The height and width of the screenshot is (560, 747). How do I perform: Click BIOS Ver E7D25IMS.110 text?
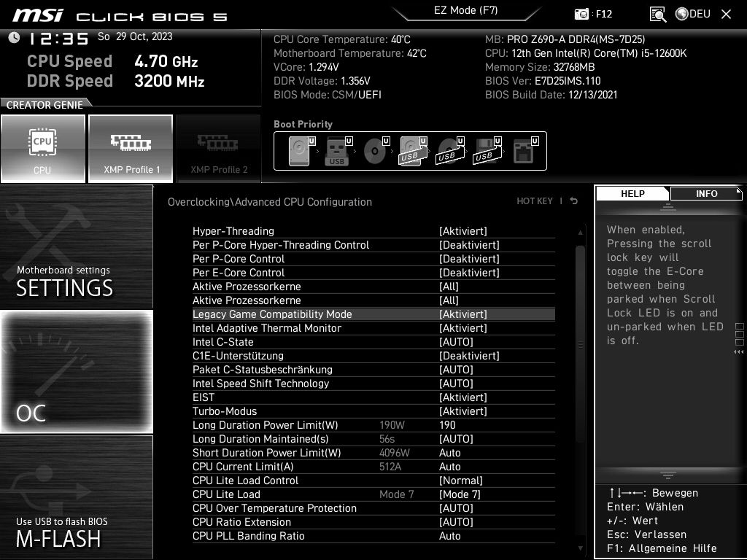coord(543,81)
